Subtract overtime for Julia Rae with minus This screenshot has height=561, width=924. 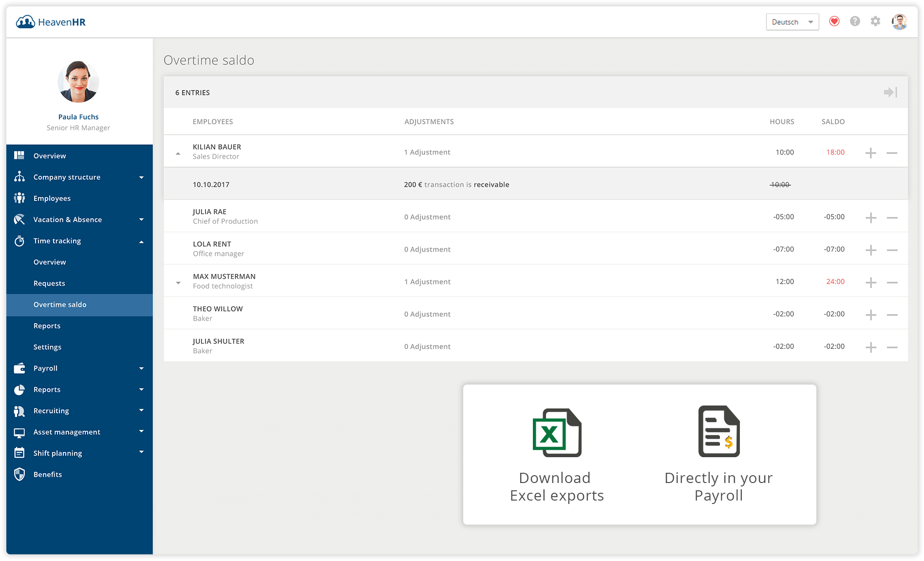(x=892, y=218)
